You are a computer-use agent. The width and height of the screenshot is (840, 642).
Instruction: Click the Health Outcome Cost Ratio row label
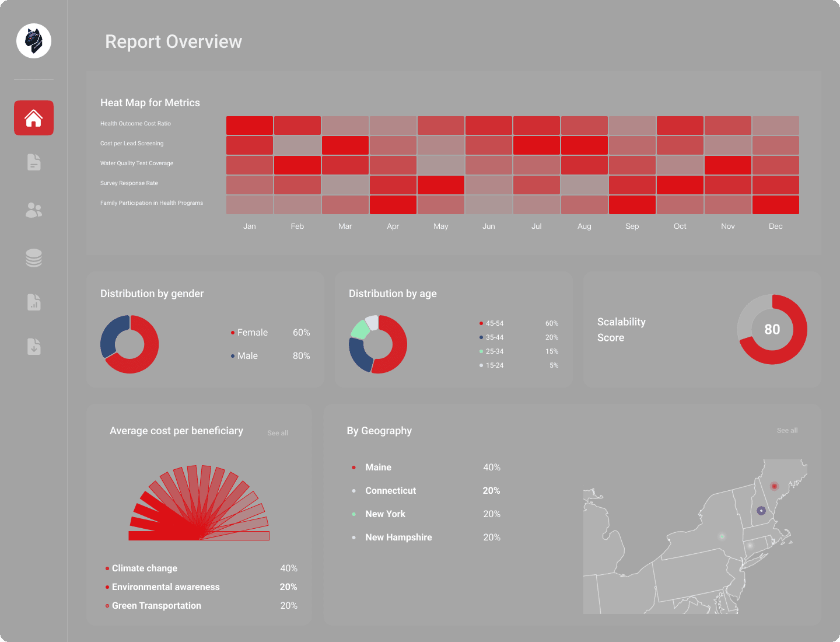[135, 124]
